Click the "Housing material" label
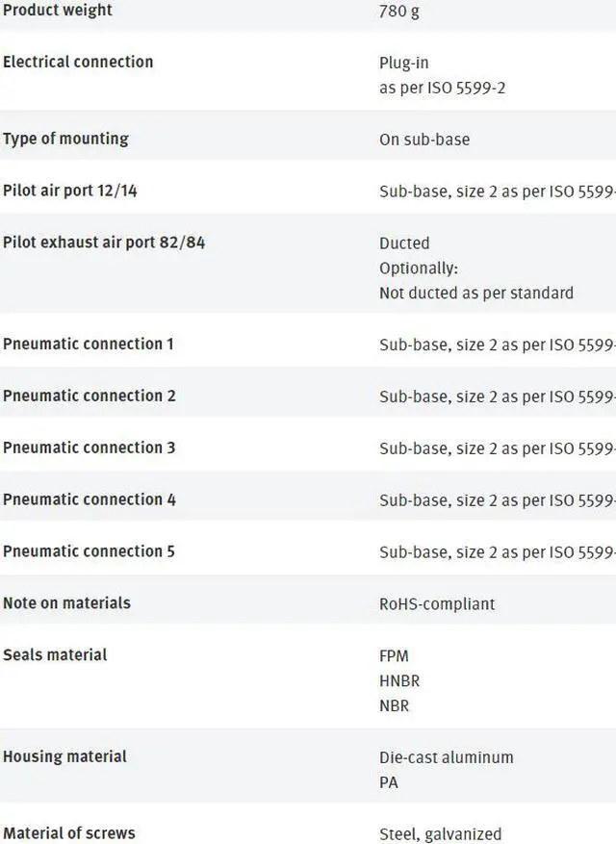616x844 pixels. tap(64, 757)
